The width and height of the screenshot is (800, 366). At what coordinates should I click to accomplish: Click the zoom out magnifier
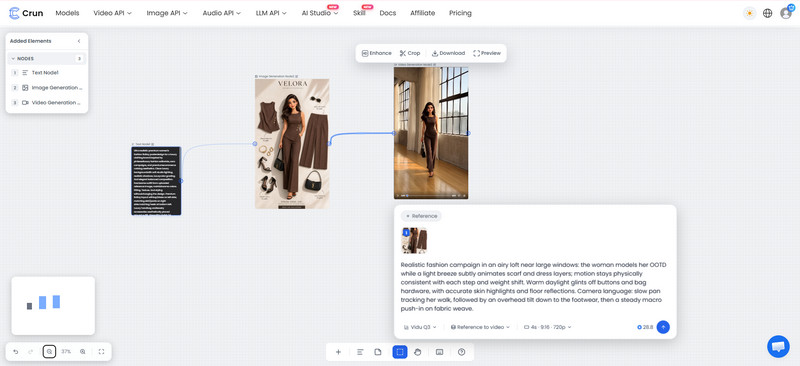[49, 352]
